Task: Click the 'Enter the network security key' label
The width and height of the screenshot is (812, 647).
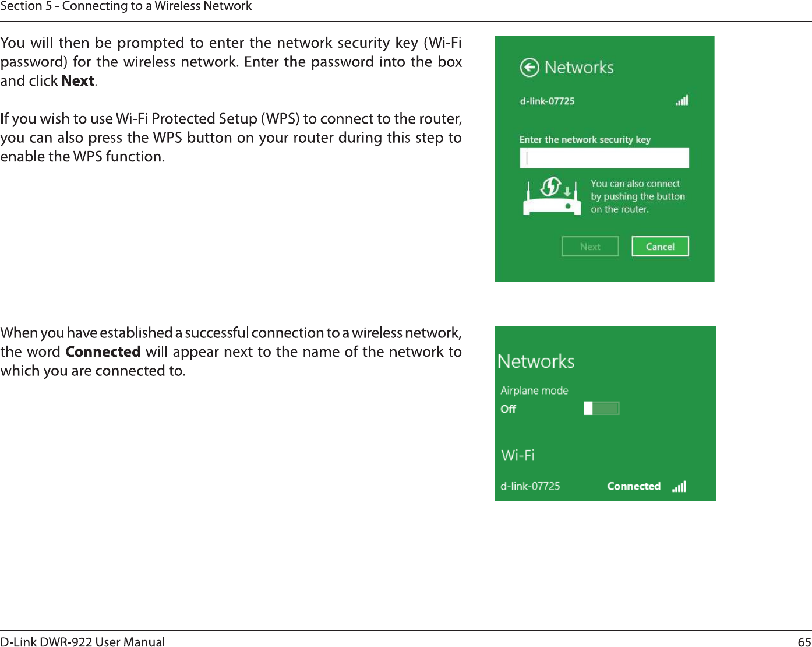Action: click(585, 139)
